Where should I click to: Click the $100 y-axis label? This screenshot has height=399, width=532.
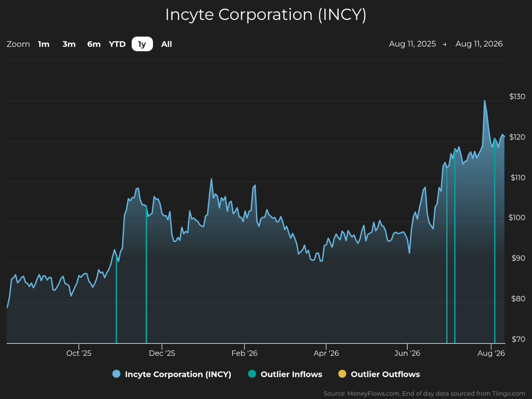click(x=517, y=217)
